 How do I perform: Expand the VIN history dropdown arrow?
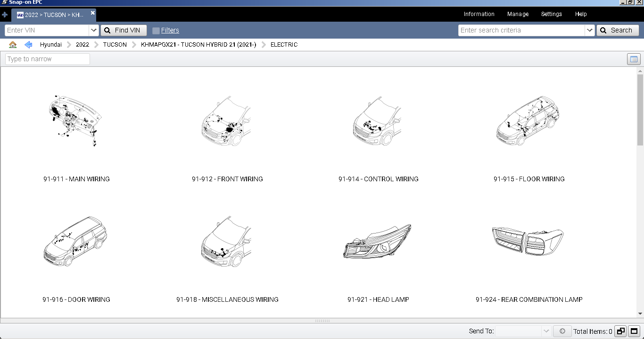click(x=93, y=30)
